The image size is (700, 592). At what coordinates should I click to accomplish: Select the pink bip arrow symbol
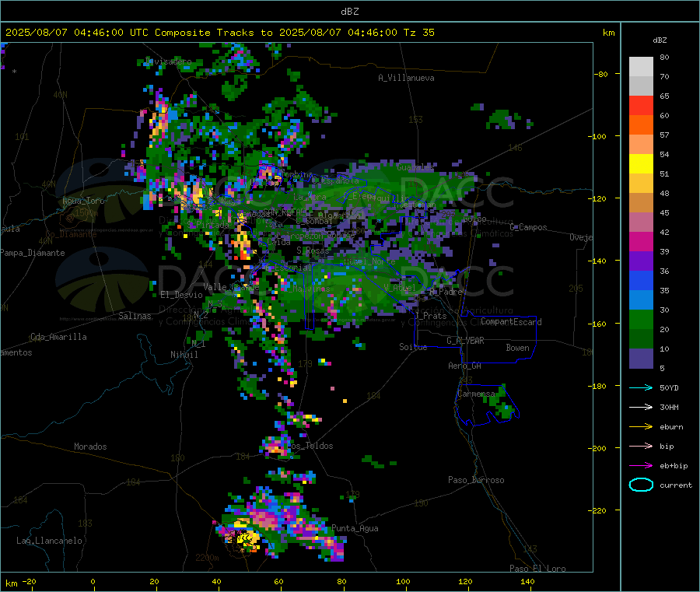click(641, 446)
